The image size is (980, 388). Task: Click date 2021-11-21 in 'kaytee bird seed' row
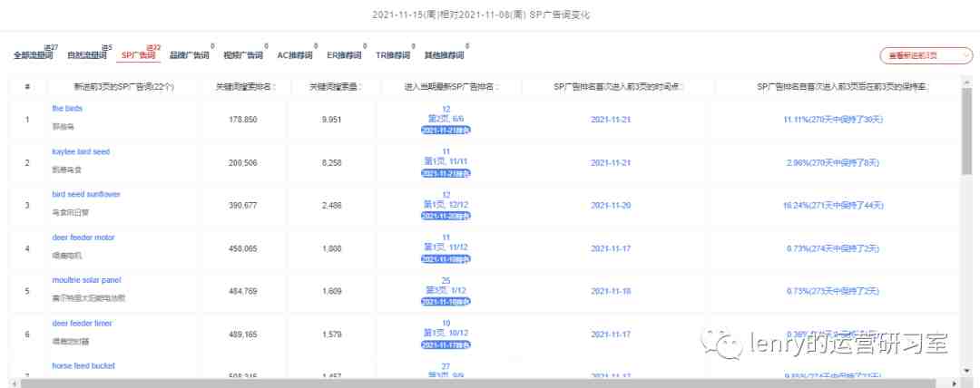[611, 162]
